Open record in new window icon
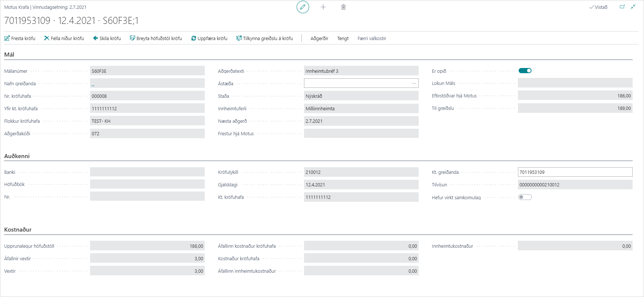Screen dimensions: 644x297 pyautogui.click(x=622, y=7)
